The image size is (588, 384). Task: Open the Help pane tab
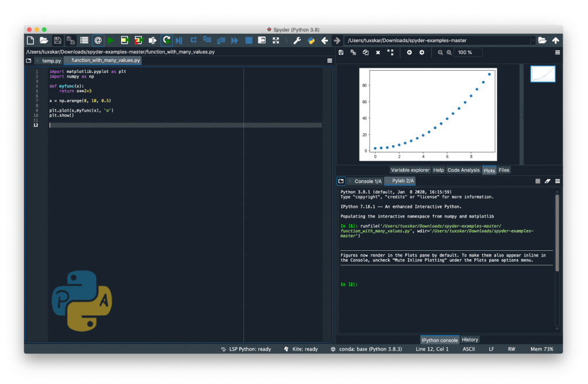[438, 170]
